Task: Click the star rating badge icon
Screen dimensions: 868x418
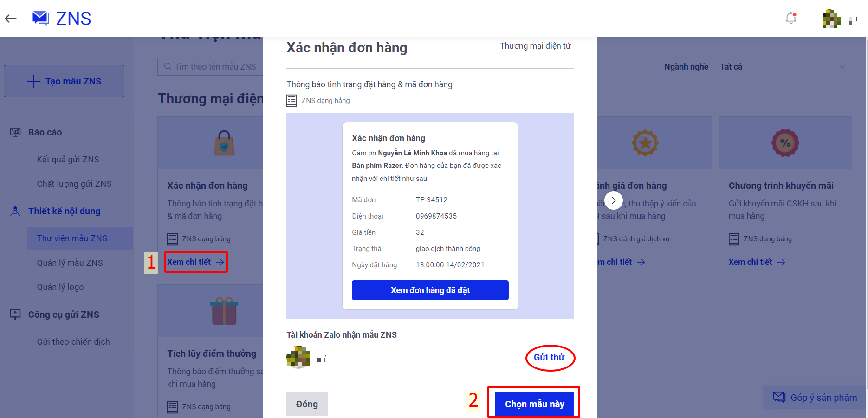Action: click(645, 142)
